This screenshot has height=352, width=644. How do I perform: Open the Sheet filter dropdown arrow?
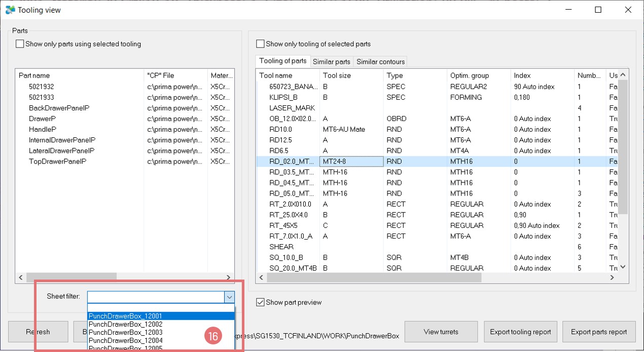tap(230, 297)
